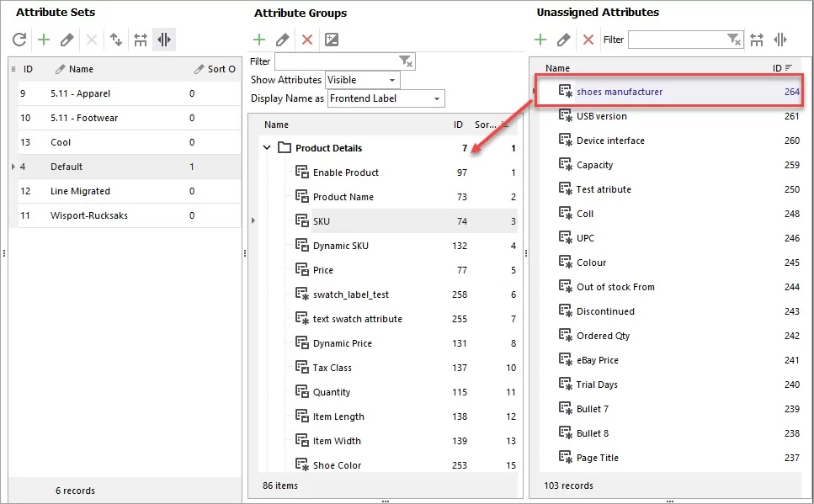
Task: Edit the selected attribute group
Action: [x=282, y=40]
